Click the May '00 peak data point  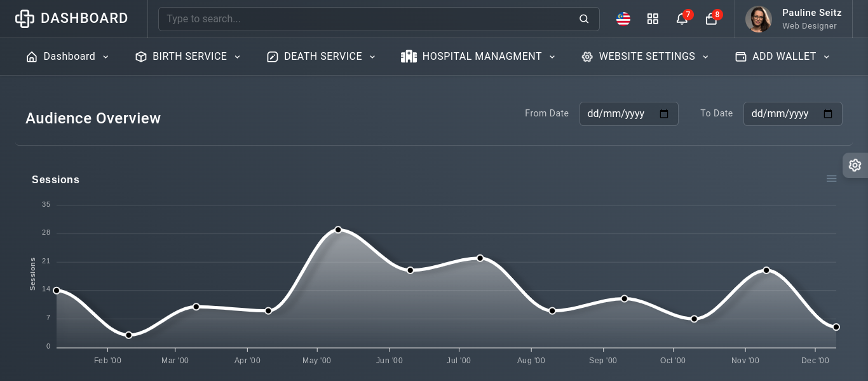(338, 230)
